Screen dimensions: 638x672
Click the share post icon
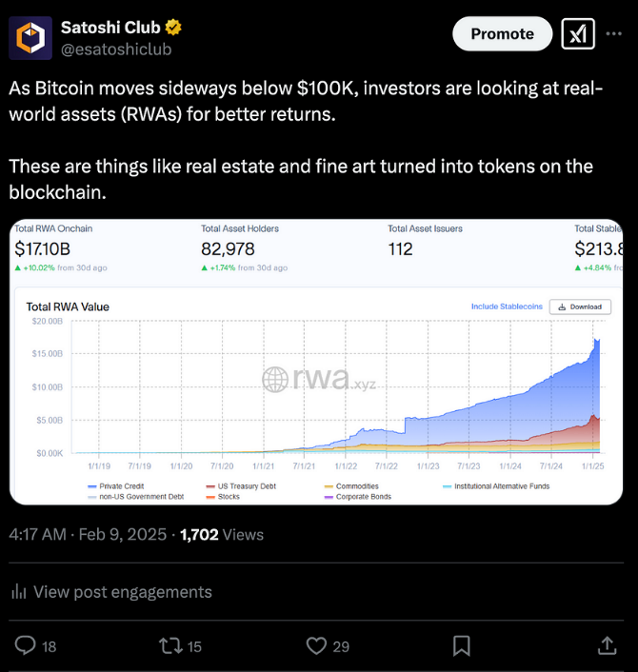[x=607, y=646]
